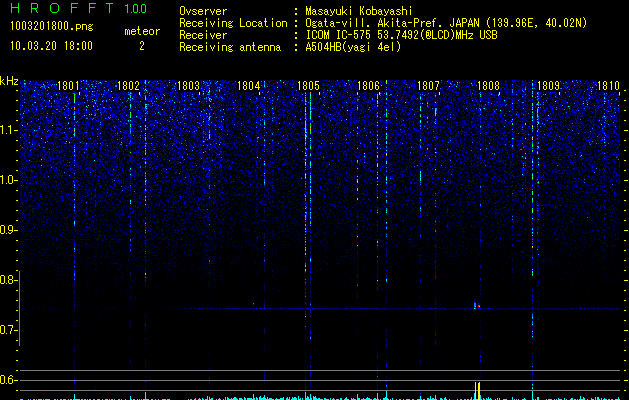Click the Receiving antenna label

[x=230, y=47]
